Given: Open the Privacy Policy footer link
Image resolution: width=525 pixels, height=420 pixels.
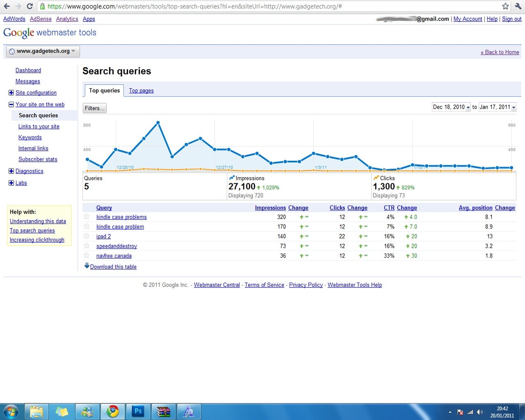Looking at the screenshot, I should 306,285.
